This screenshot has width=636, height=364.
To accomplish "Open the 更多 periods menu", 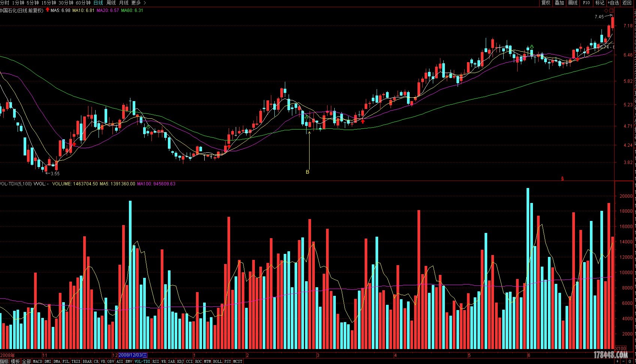I will [136, 3].
